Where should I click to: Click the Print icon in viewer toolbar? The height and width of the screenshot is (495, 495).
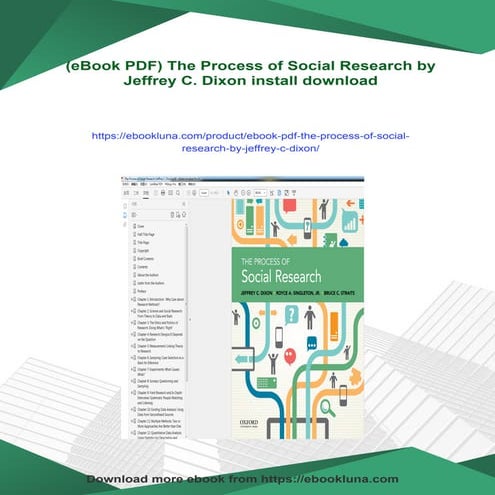[x=163, y=193]
